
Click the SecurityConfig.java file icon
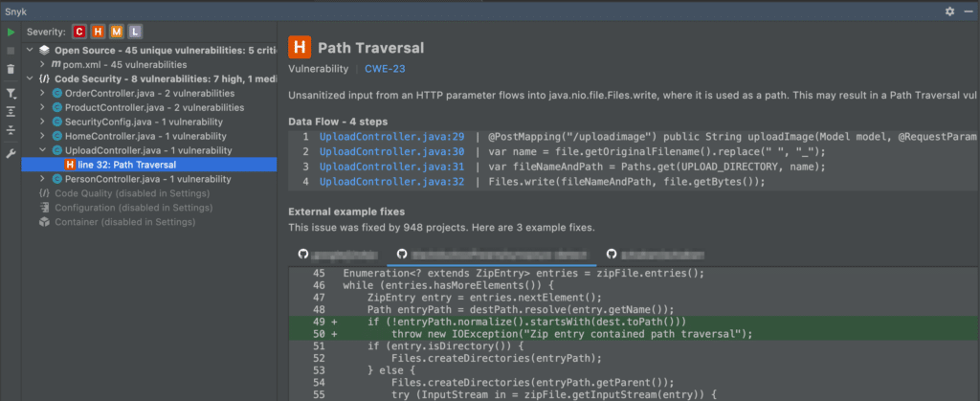[x=56, y=122]
